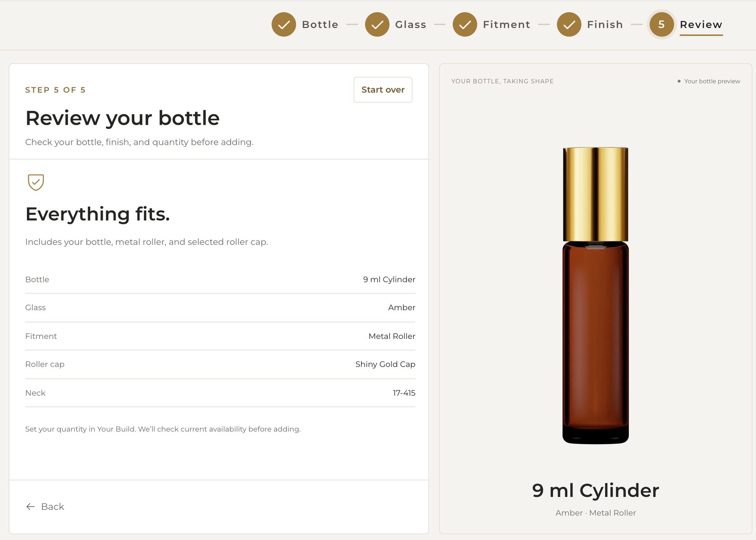Click the Start over button
756x540 pixels.
[383, 89]
